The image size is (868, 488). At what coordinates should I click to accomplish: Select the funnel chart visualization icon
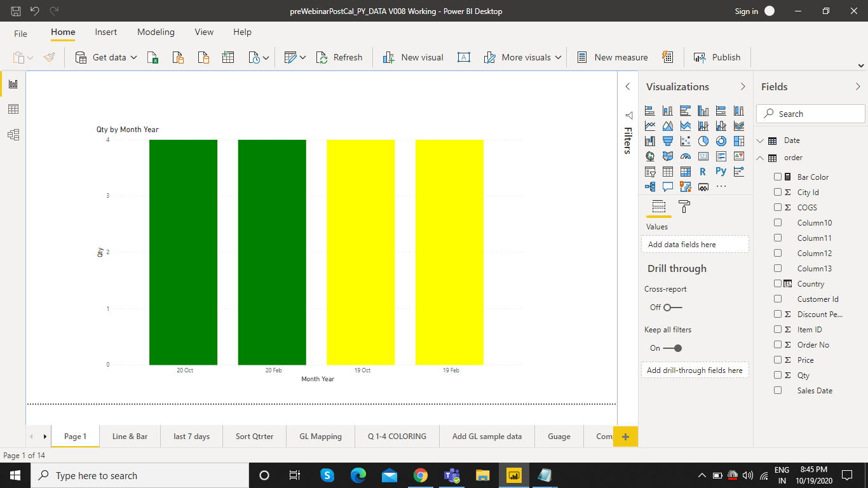[x=667, y=141]
